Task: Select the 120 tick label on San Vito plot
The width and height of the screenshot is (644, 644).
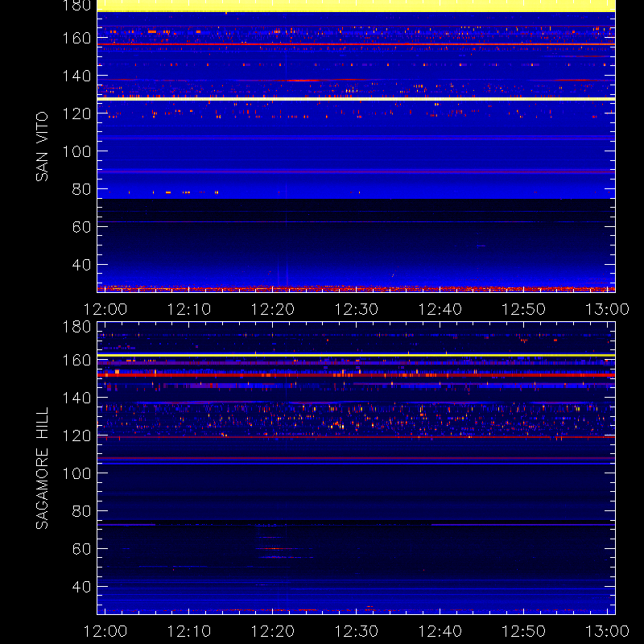Action: pyautogui.click(x=76, y=114)
